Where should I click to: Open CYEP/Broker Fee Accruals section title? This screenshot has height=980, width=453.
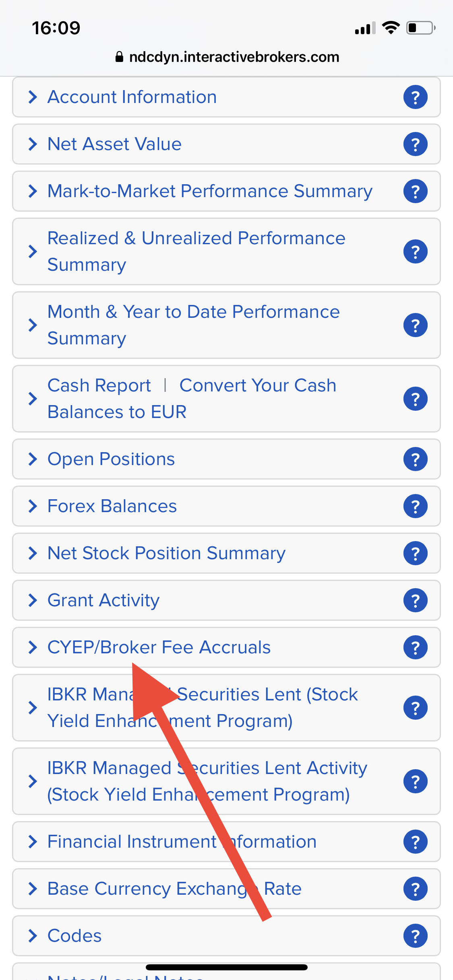point(159,647)
